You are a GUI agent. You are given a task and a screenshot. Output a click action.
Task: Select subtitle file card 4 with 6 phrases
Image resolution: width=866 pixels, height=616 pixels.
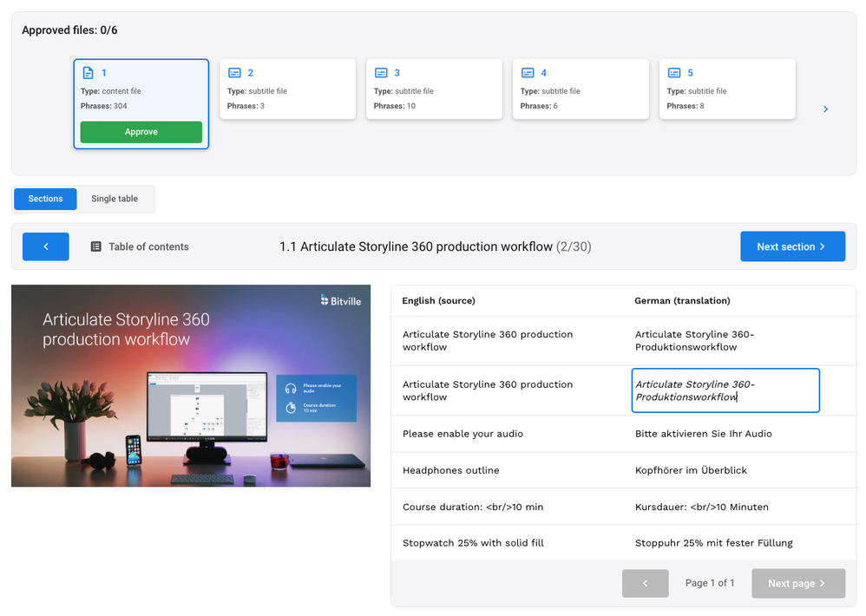coord(581,88)
